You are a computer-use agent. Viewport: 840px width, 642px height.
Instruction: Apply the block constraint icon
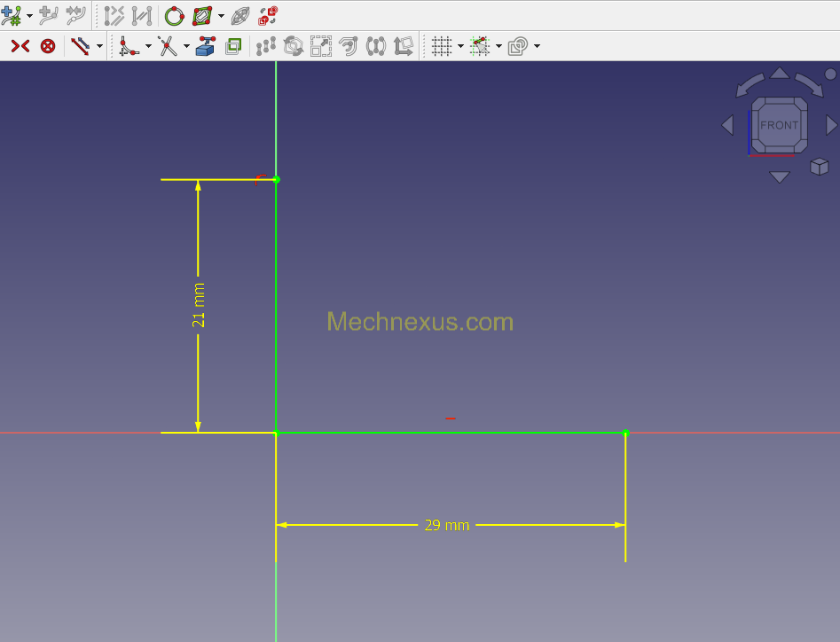[48, 47]
